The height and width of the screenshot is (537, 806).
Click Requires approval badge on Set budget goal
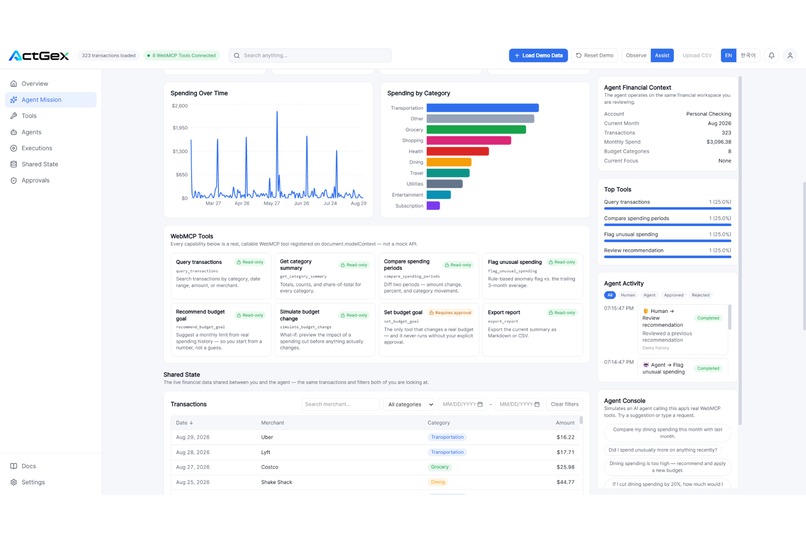450,312
